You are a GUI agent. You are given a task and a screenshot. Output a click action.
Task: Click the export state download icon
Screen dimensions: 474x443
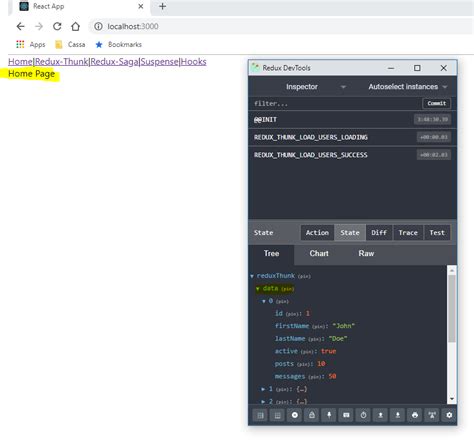(x=398, y=415)
